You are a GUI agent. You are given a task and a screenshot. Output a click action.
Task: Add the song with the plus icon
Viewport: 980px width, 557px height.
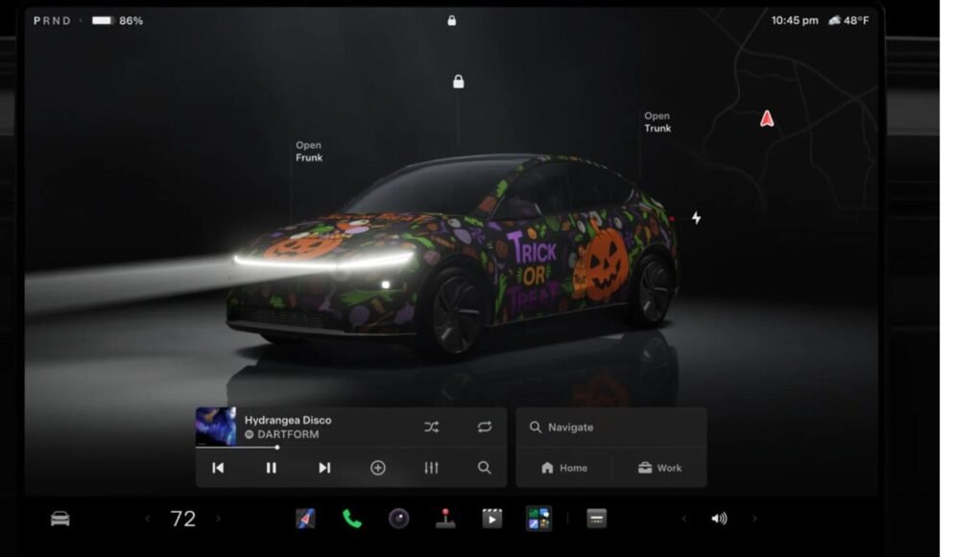(x=377, y=468)
